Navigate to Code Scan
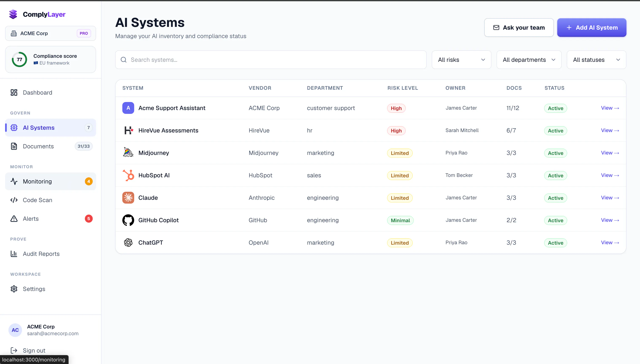640x364 pixels. [51, 200]
